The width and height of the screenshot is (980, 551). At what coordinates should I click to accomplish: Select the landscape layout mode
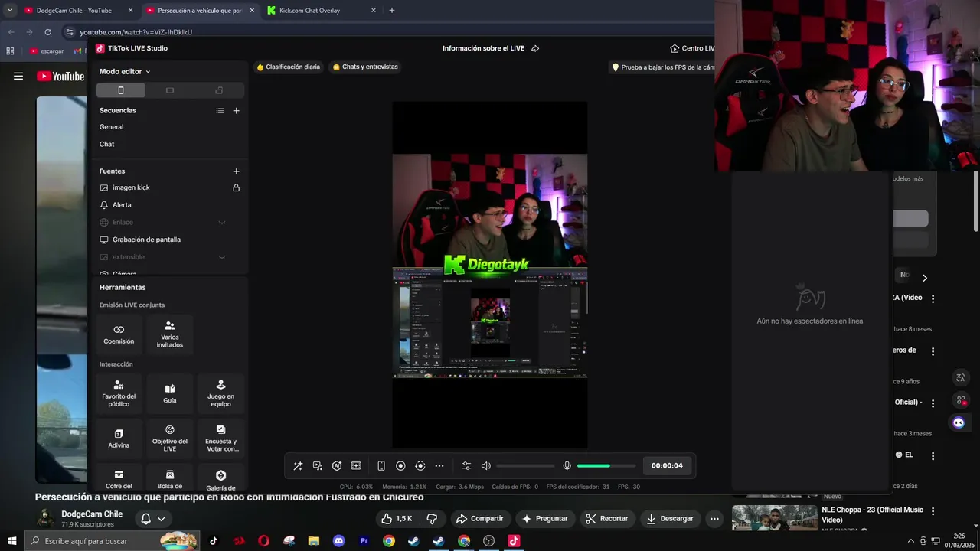point(170,90)
